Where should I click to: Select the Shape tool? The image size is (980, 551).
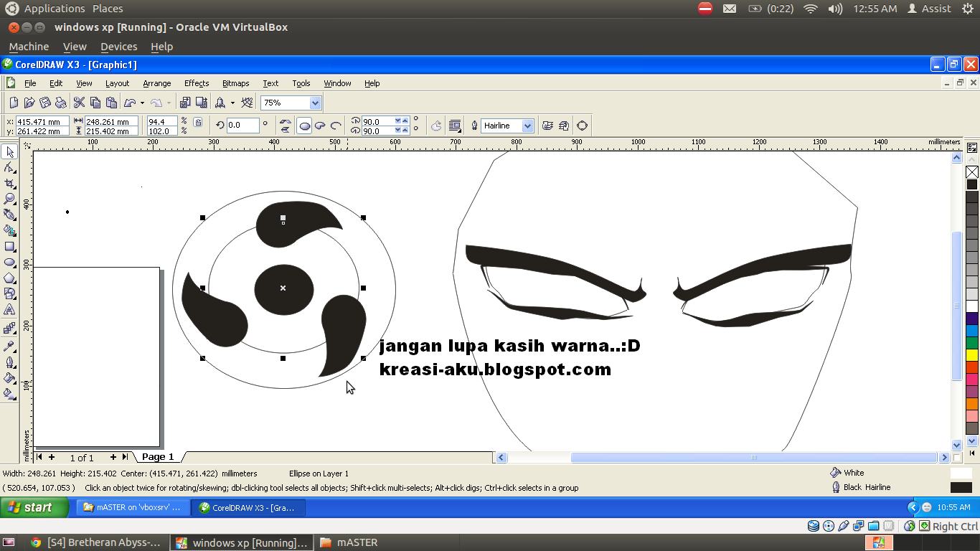tap(9, 167)
